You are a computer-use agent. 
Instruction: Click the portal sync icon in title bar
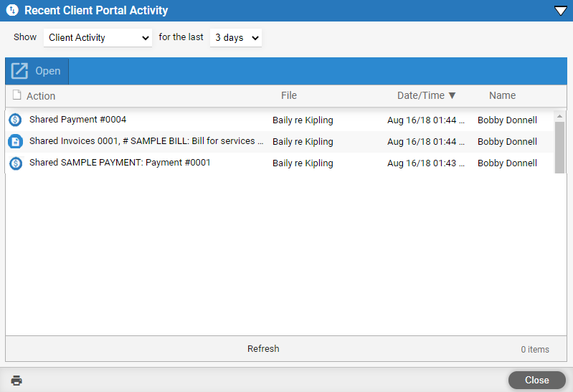[x=11, y=11]
